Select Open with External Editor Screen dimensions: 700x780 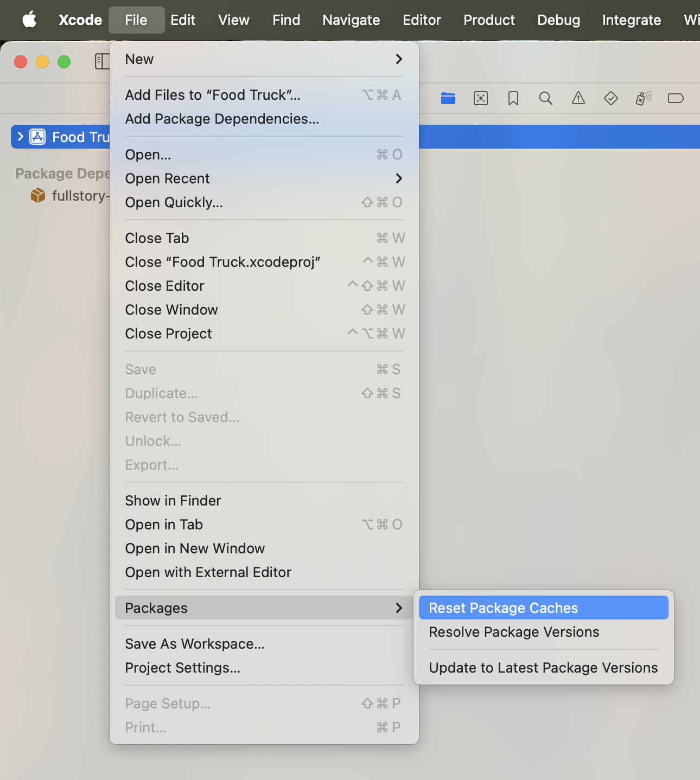tap(264, 572)
